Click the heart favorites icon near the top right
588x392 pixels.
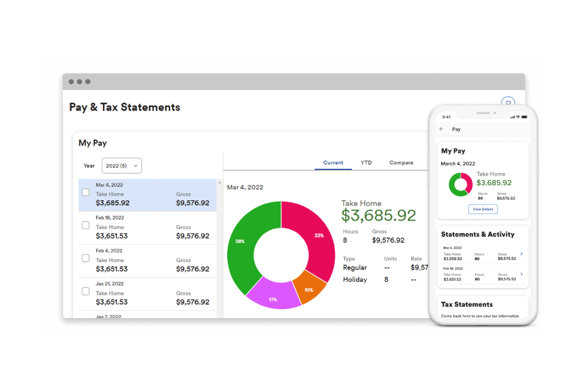tap(509, 102)
